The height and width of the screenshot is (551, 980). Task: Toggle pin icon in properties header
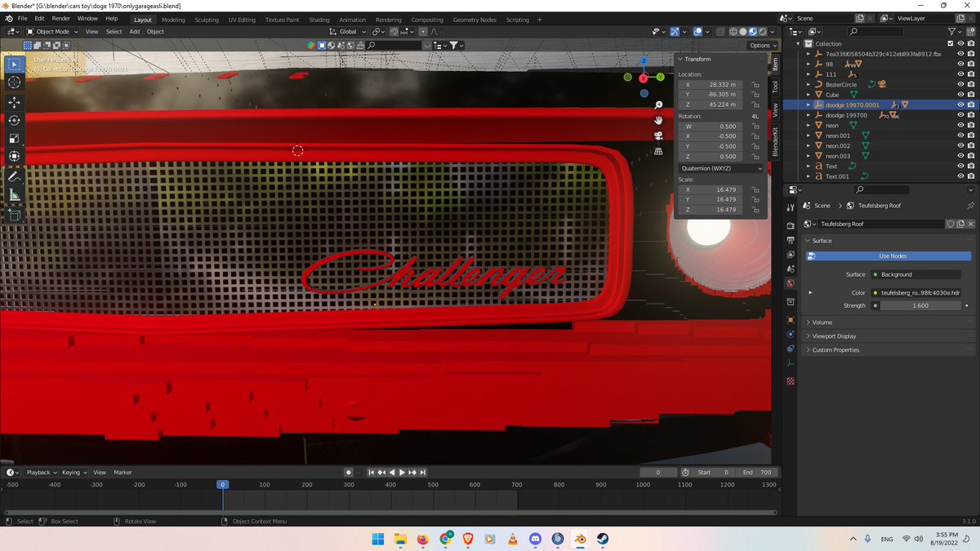(970, 206)
